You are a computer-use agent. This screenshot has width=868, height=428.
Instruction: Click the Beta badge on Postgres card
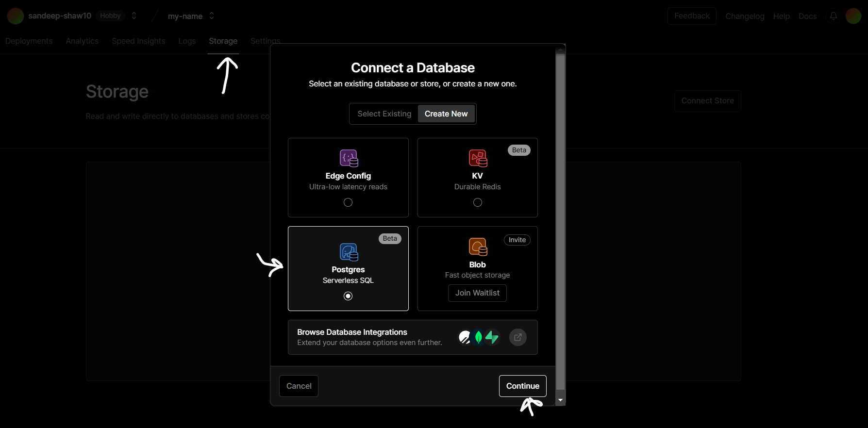click(x=390, y=238)
